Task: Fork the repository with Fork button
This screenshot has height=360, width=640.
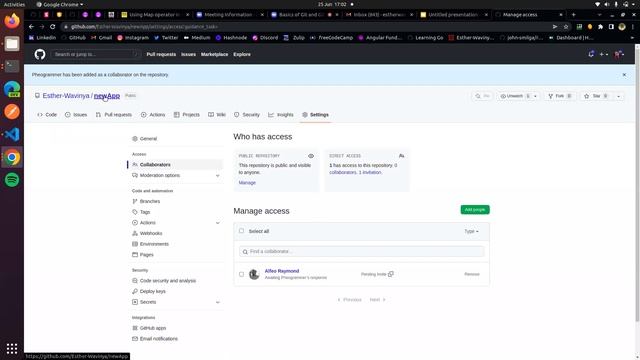Action: pyautogui.click(x=560, y=96)
